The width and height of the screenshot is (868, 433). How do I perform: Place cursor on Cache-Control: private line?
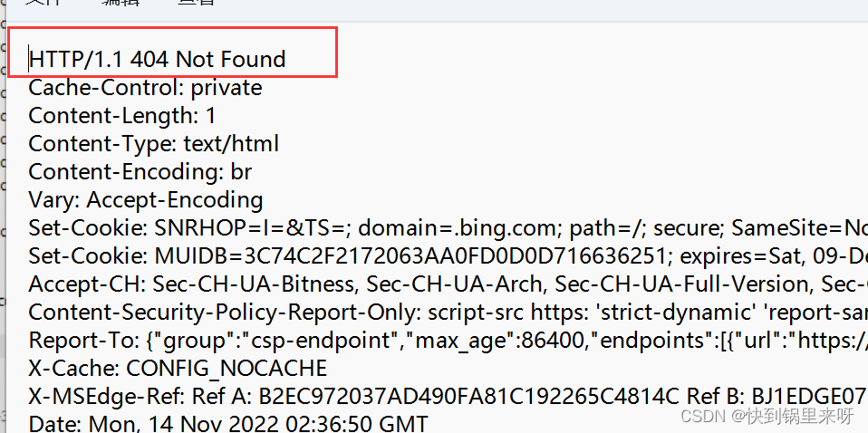[x=145, y=88]
